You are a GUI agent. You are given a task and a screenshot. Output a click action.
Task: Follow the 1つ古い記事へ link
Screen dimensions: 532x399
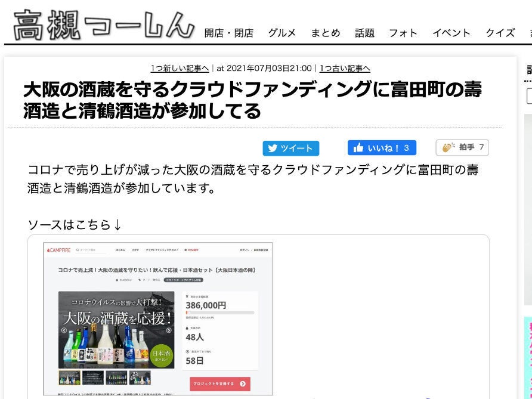(345, 69)
